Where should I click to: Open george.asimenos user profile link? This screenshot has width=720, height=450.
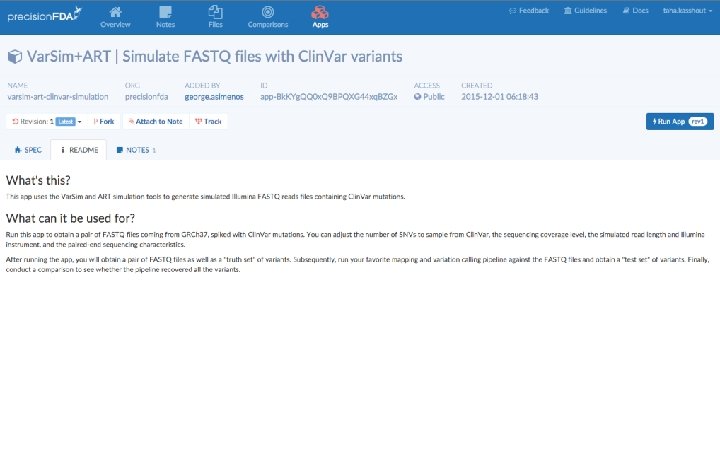coord(214,96)
